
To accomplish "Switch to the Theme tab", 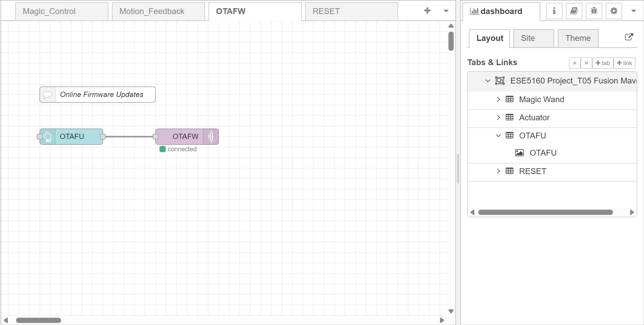I will pyautogui.click(x=578, y=38).
